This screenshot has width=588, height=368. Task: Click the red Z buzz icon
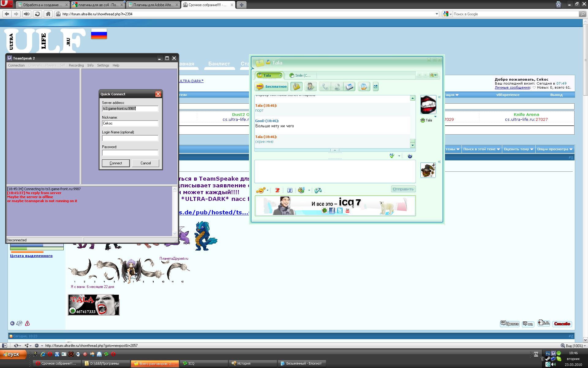click(277, 190)
